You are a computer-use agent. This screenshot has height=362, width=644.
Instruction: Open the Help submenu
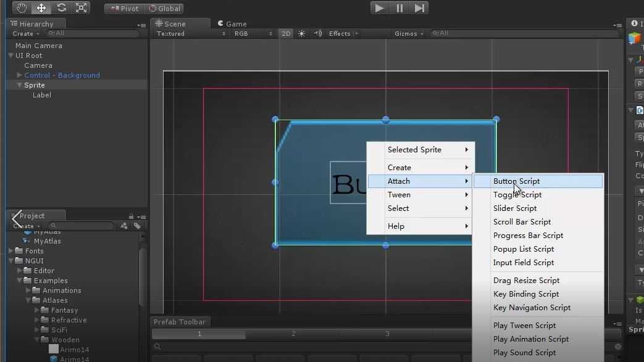point(420,226)
